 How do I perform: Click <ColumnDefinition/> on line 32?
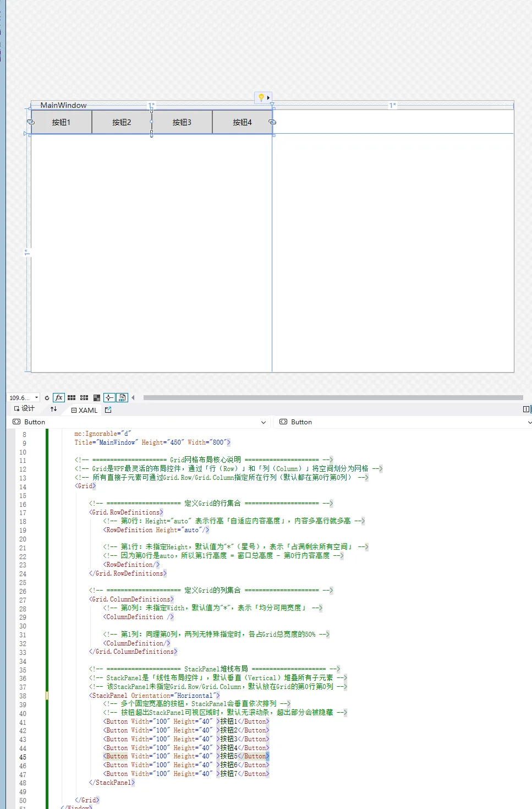[x=137, y=643]
